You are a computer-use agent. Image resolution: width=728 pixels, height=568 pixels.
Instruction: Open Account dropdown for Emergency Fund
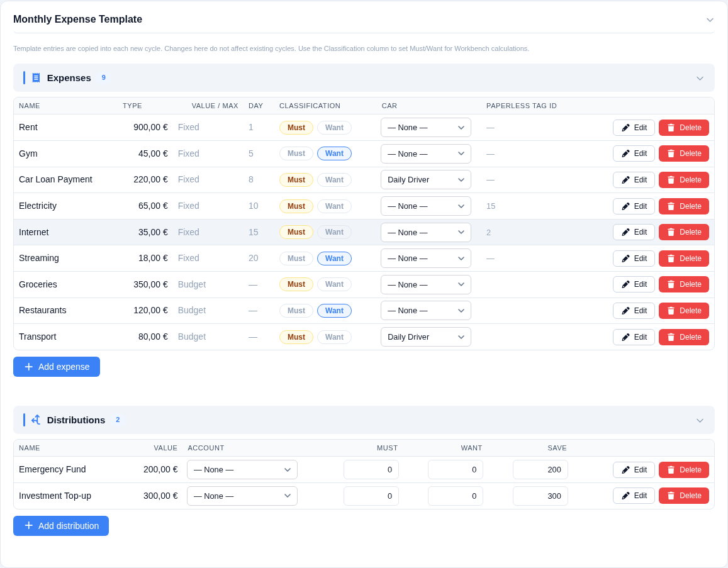pos(242,470)
